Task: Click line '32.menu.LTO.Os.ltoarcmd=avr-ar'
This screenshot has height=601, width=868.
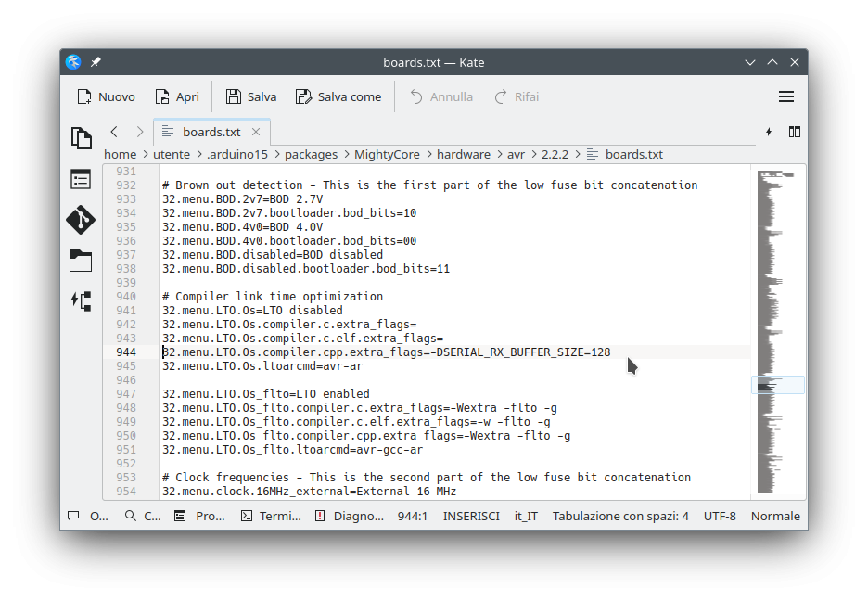Action: pyautogui.click(x=262, y=365)
